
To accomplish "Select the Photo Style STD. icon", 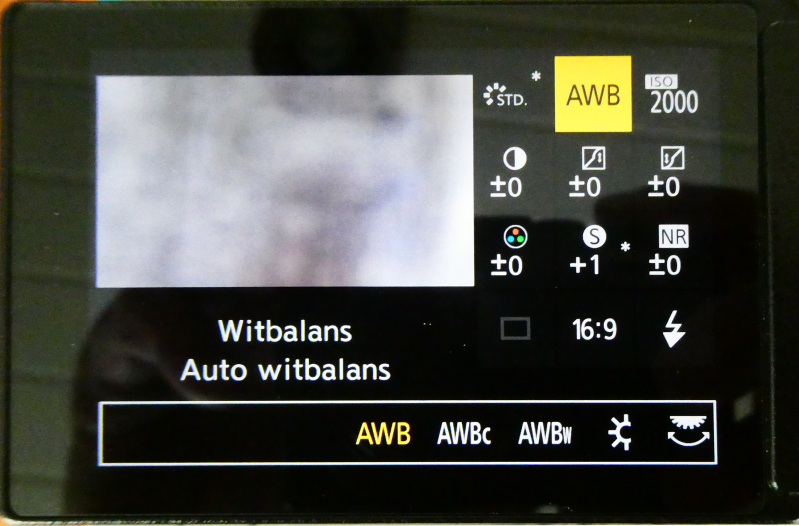I will (x=505, y=95).
